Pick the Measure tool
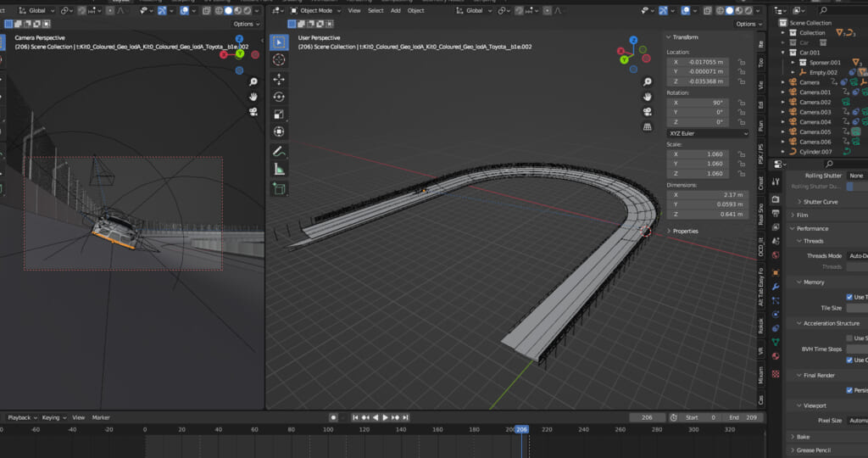 tap(279, 170)
